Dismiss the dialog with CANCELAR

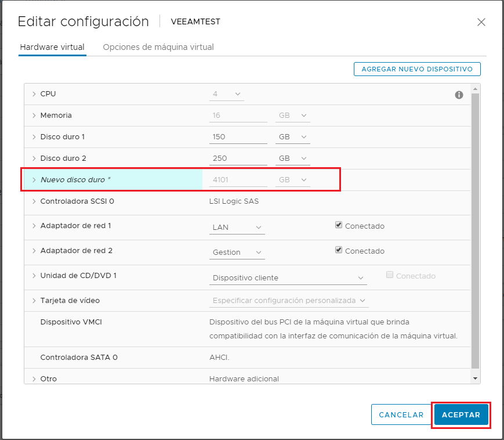coord(401,414)
